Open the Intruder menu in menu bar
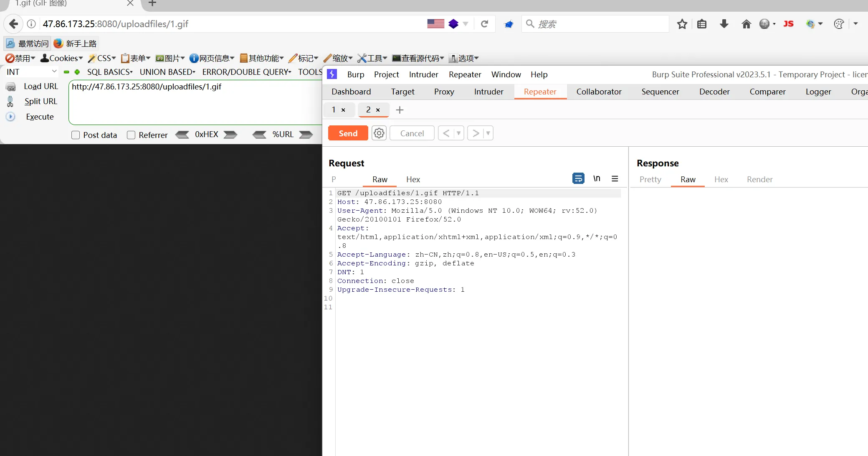The width and height of the screenshot is (868, 456). click(x=423, y=74)
